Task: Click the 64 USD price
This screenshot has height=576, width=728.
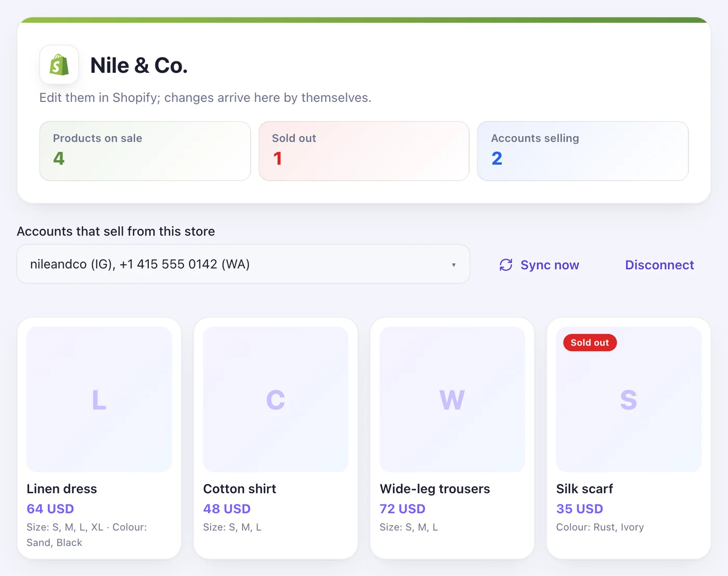Action: pyautogui.click(x=50, y=509)
